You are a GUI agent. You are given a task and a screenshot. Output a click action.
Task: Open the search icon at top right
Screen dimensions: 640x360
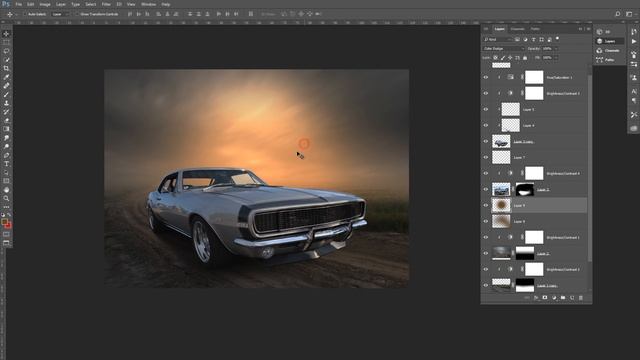pyautogui.click(x=618, y=14)
